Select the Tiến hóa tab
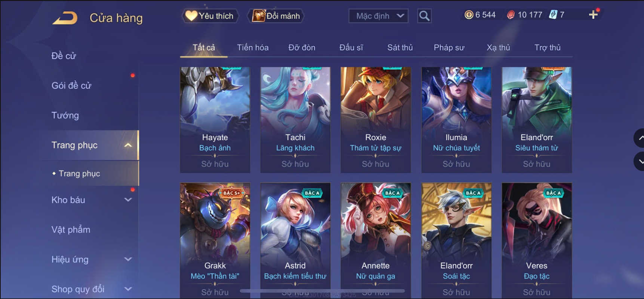Screen dimensions: 644x299 tap(252, 48)
